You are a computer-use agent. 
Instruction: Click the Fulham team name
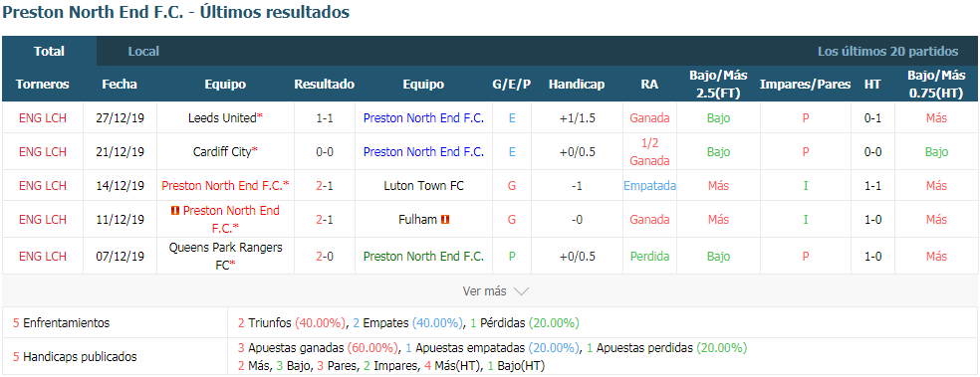click(x=417, y=220)
